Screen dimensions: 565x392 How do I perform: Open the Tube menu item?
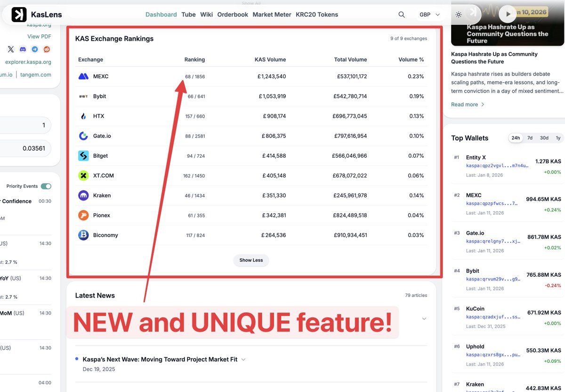(189, 15)
